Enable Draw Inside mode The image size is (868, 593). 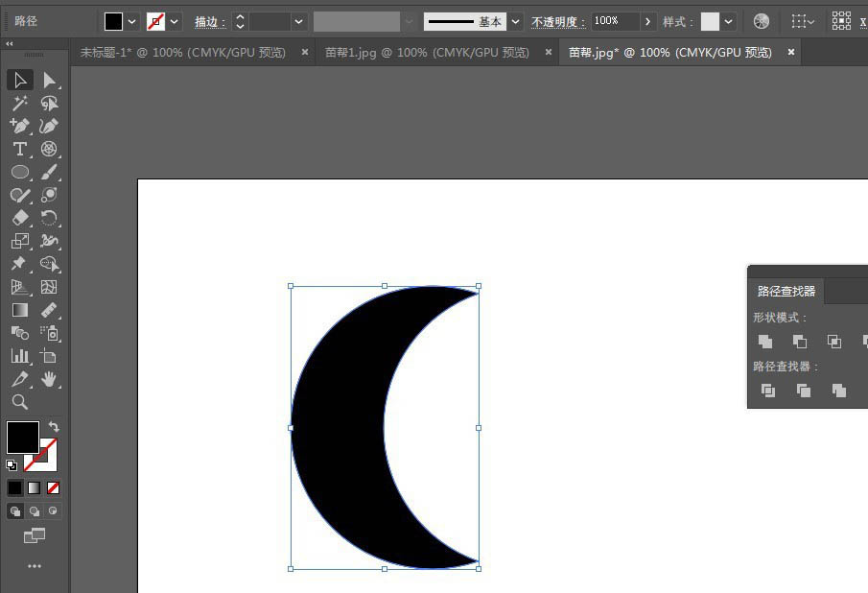[x=53, y=511]
